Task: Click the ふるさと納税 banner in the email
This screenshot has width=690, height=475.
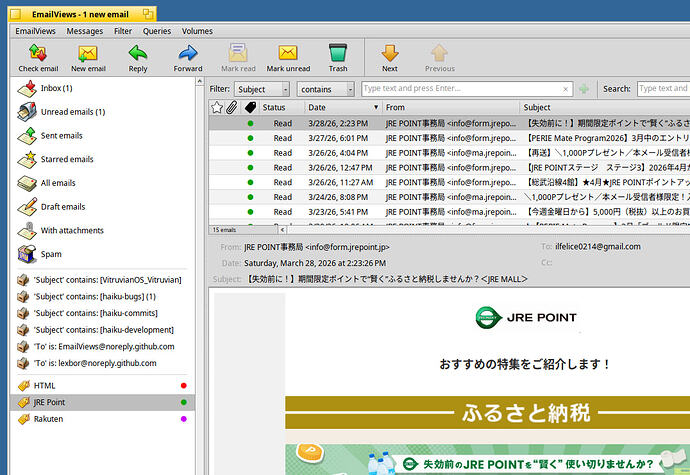Action: (x=488, y=413)
